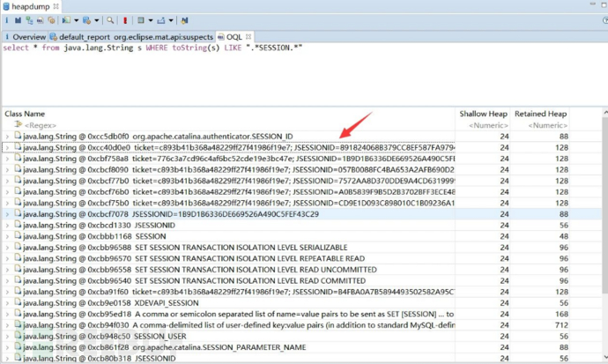Open the Run Expert System Test dropdown
The image size is (608, 364).
[x=77, y=19]
